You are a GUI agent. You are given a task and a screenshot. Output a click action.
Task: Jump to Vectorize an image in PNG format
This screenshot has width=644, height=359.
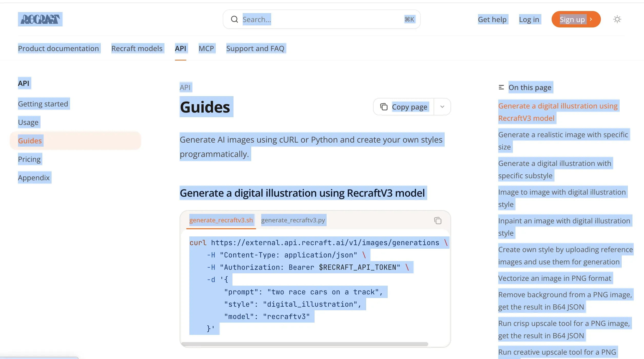tap(555, 278)
